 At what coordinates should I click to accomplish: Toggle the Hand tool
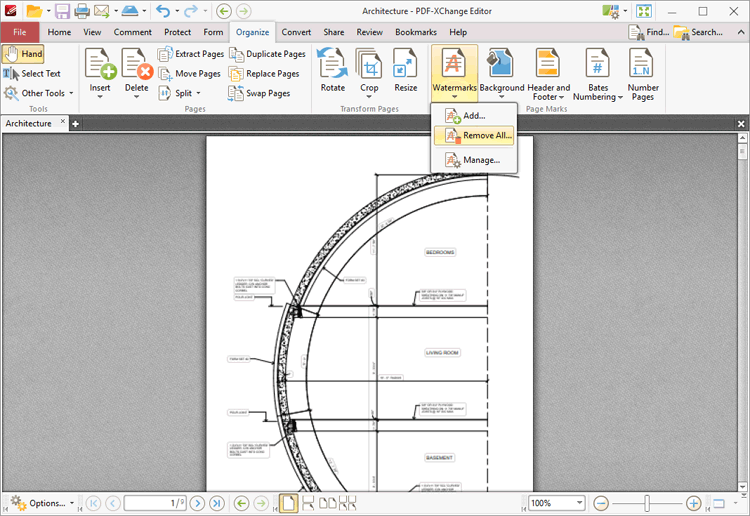[x=23, y=54]
